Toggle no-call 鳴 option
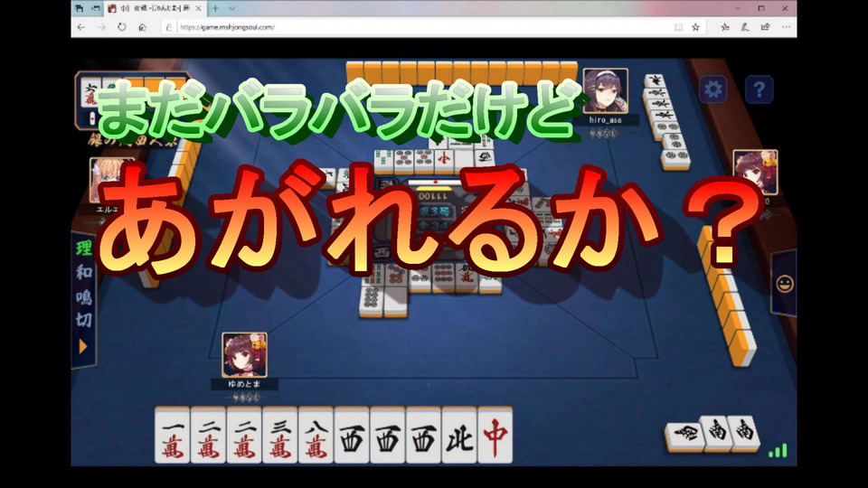This screenshot has width=868, height=488. click(84, 296)
